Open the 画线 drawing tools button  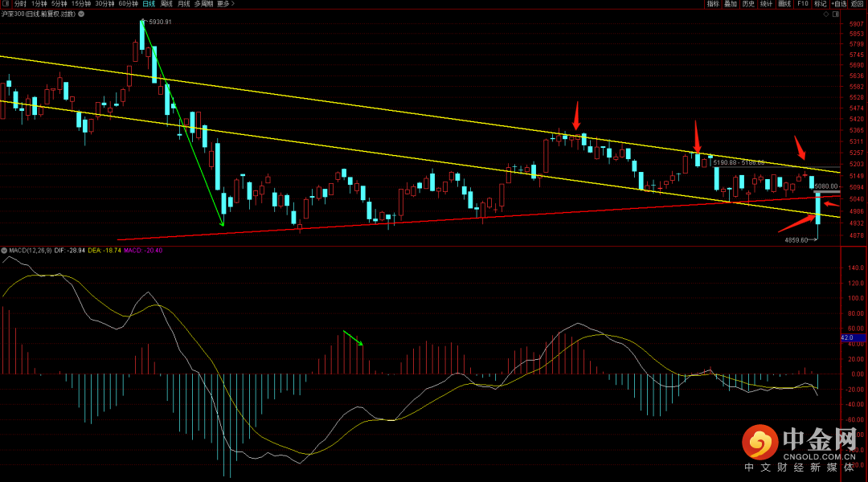(784, 3)
